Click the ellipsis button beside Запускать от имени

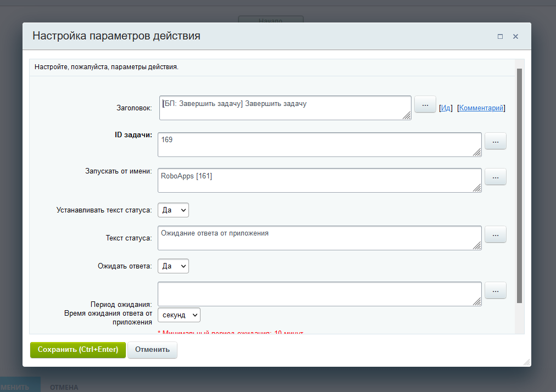coord(495,177)
